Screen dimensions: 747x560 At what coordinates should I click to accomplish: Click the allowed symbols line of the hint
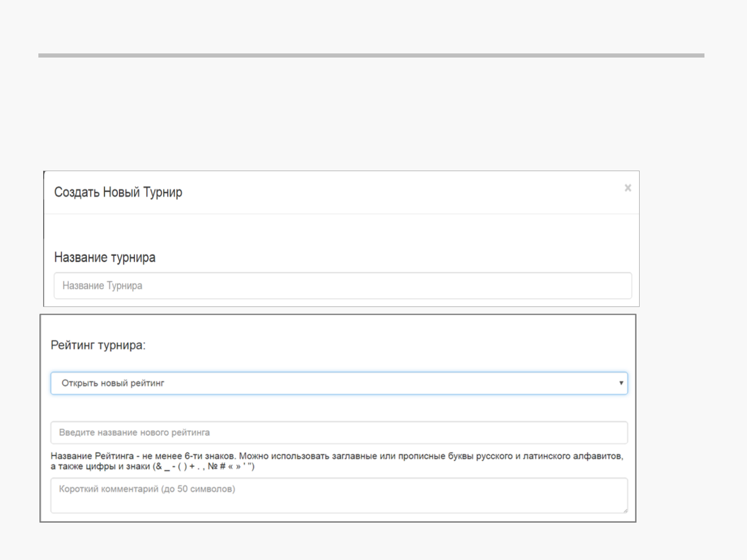click(153, 466)
